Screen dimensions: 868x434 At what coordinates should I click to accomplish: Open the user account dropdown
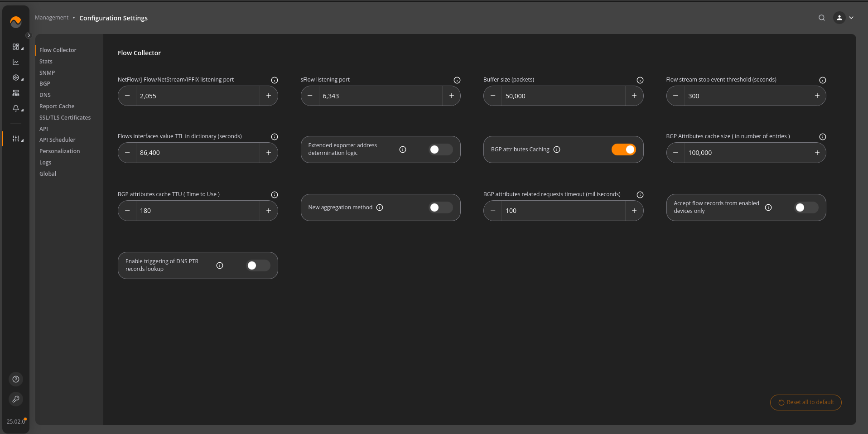[844, 18]
